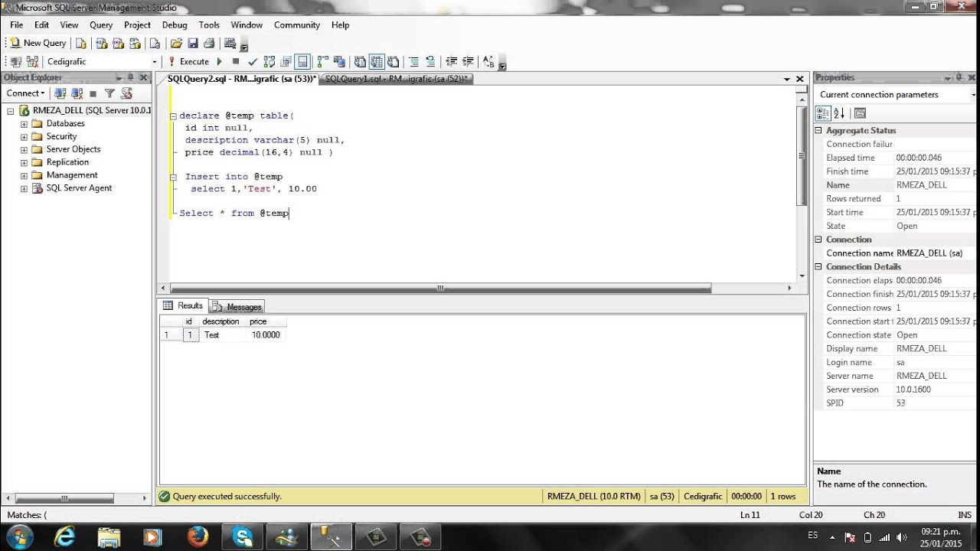Save the query with the floppy disk icon
Image resolution: width=980 pixels, height=551 pixels.
(193, 44)
